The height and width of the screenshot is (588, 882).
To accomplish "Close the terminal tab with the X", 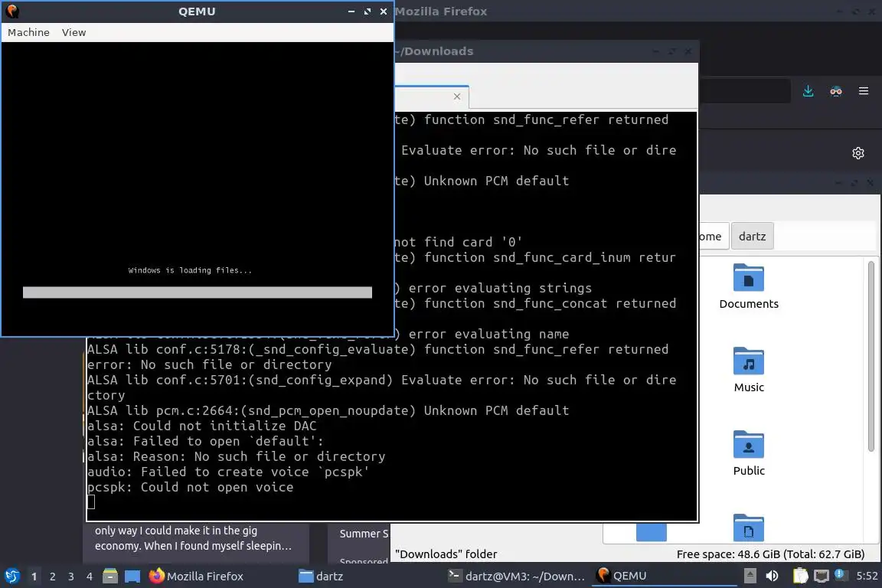I will [457, 96].
